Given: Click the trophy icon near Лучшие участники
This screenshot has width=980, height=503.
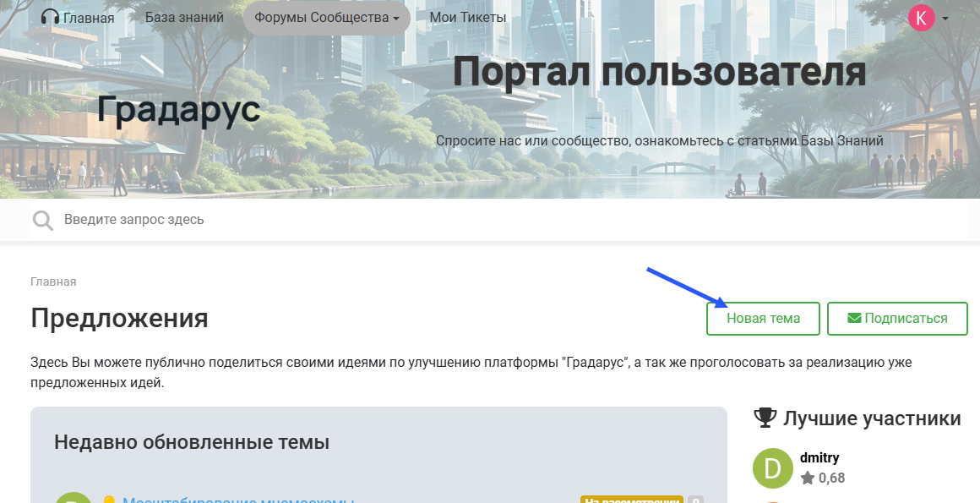Looking at the screenshot, I should coord(765,418).
